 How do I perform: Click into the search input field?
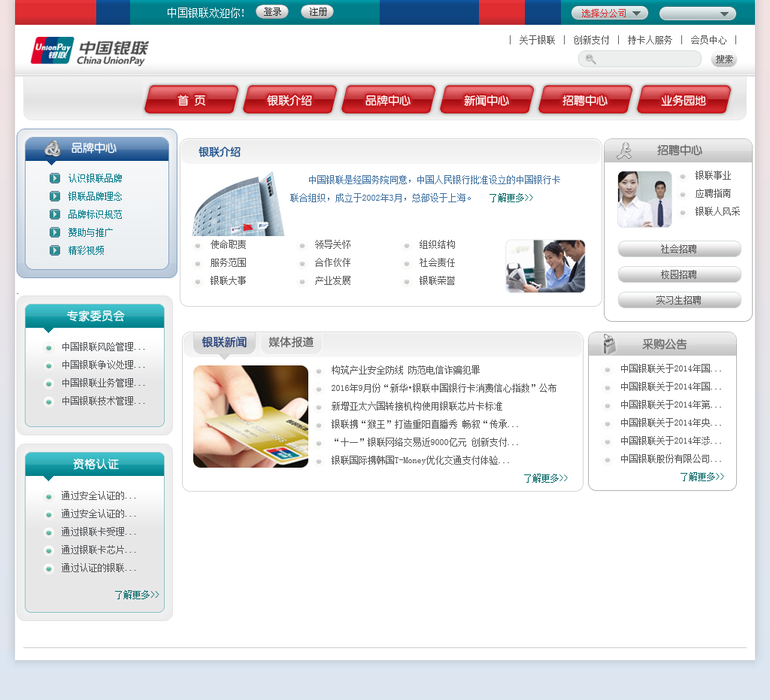pyautogui.click(x=640, y=59)
